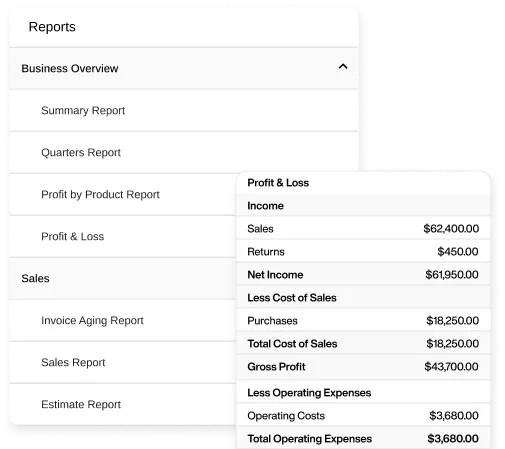Image resolution: width=505 pixels, height=449 pixels.
Task: Select the Total Cost of Sales label
Action: coord(292,344)
